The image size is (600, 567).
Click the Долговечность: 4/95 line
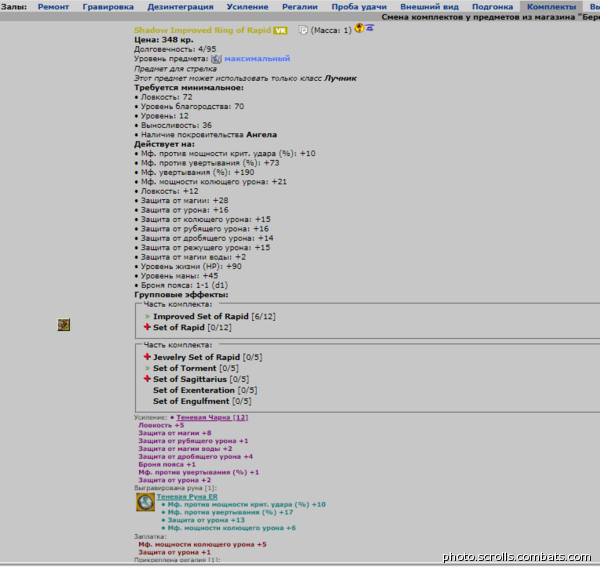click(175, 49)
